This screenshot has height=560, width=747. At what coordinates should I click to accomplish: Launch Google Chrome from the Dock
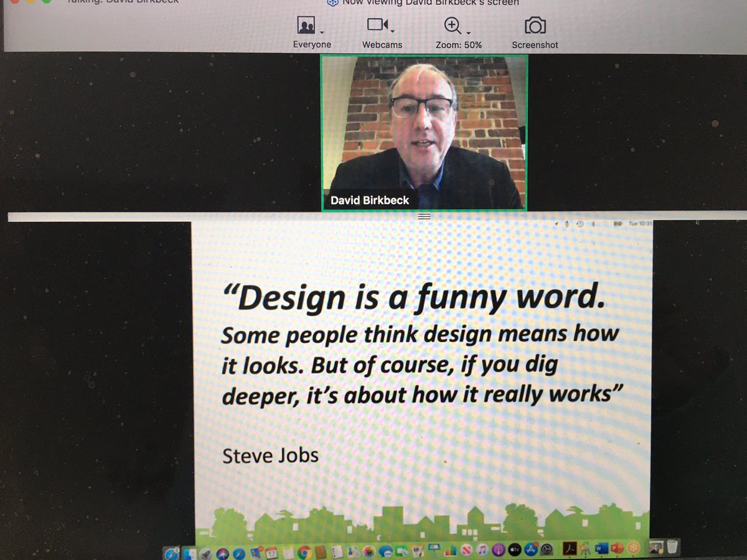304,553
